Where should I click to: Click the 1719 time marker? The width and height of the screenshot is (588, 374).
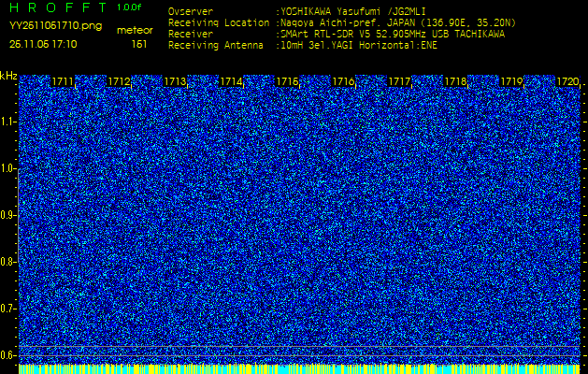(x=511, y=82)
